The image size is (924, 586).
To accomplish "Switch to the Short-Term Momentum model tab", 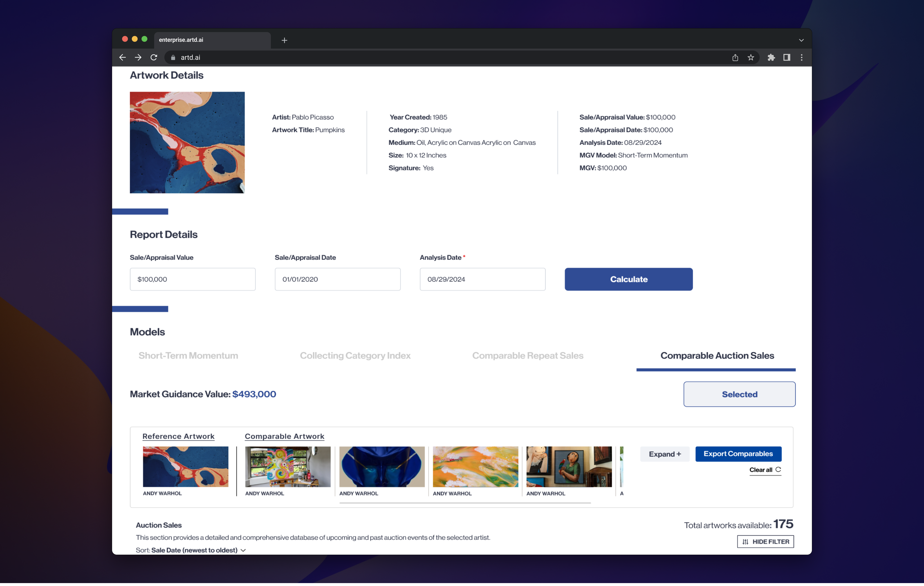I will (188, 355).
